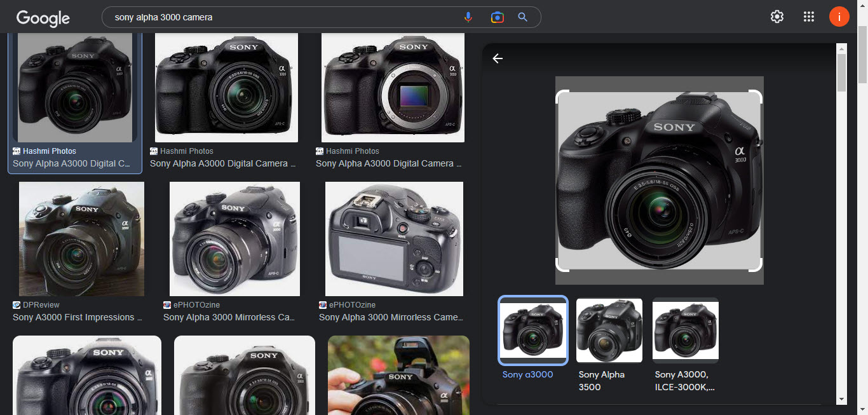Select the highlighted Hashmi Photos camera thumbnail
The height and width of the screenshot is (415, 868).
tap(75, 87)
